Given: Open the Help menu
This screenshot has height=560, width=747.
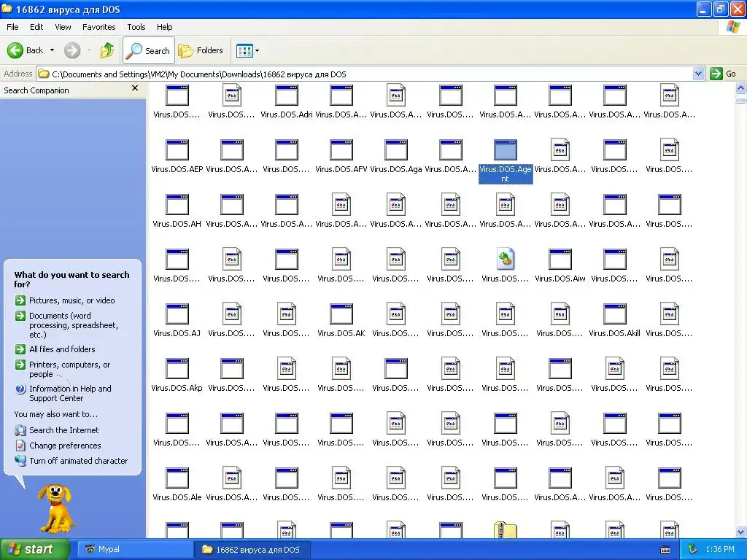Looking at the screenshot, I should coord(164,27).
